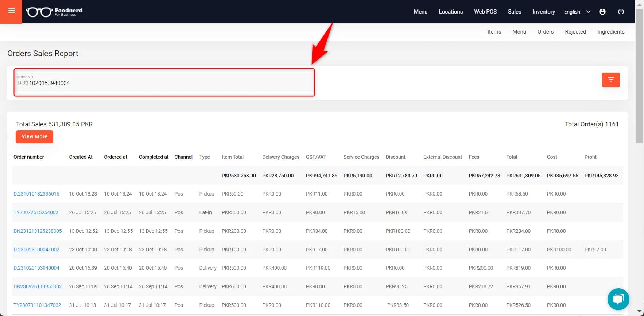
Task: Open the Menu top navigation item
Action: tap(420, 12)
